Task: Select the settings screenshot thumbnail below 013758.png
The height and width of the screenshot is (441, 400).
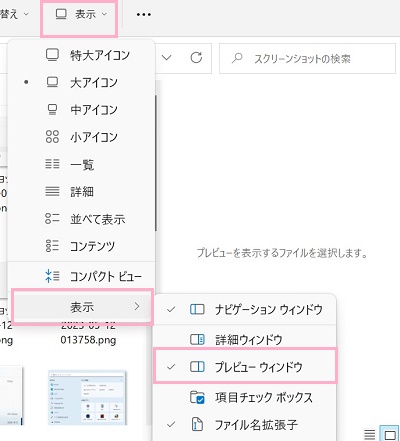Action: 87,397
